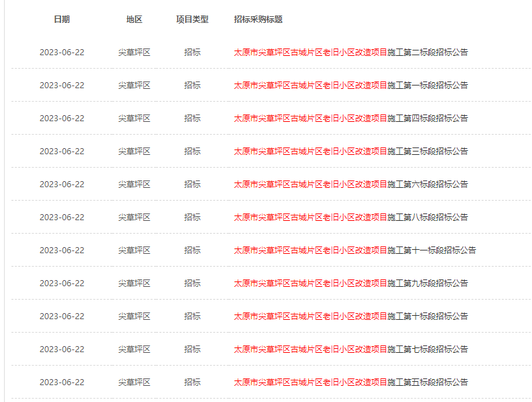Click 尖草坪区 in the 第八标段 row
The height and width of the screenshot is (402, 532).
click(134, 217)
